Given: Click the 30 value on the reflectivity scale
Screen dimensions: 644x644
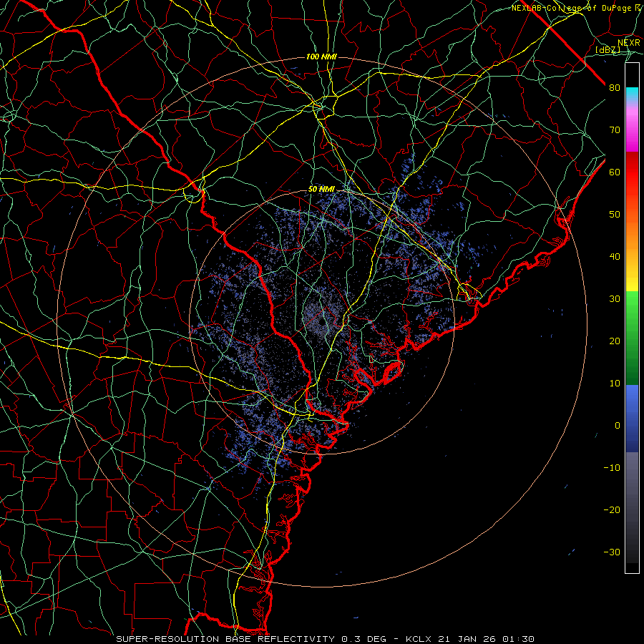Looking at the screenshot, I should click(615, 299).
